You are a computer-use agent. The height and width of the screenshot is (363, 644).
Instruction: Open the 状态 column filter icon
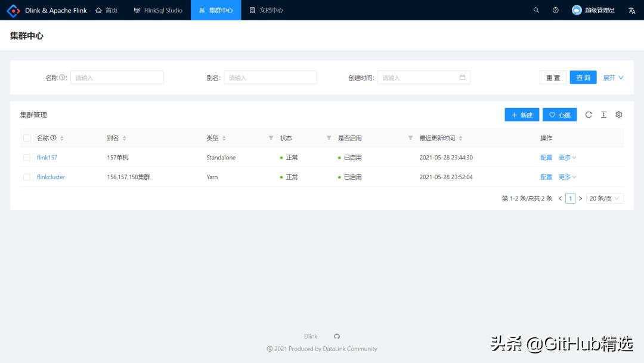[x=329, y=138]
